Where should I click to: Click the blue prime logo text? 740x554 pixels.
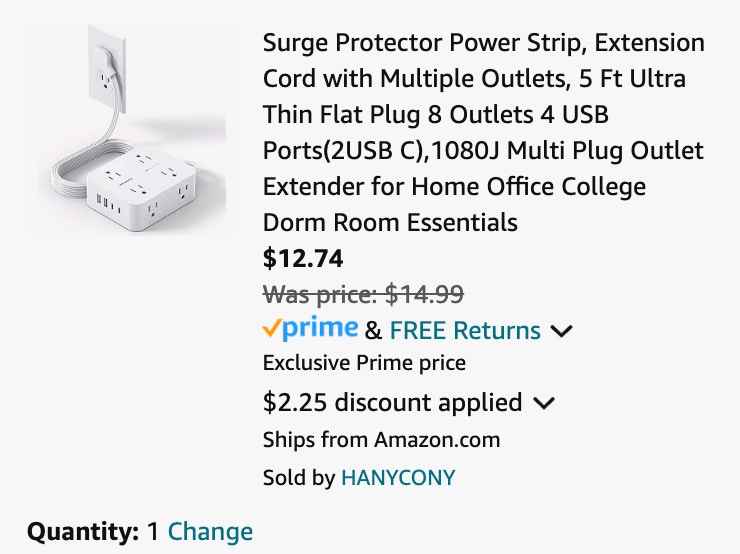pos(320,328)
